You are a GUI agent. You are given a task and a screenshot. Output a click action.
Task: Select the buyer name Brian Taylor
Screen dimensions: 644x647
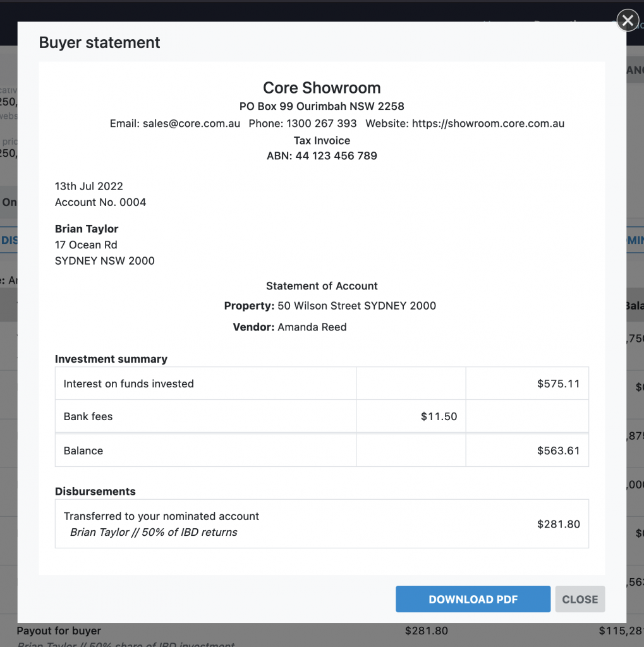pyautogui.click(x=87, y=229)
